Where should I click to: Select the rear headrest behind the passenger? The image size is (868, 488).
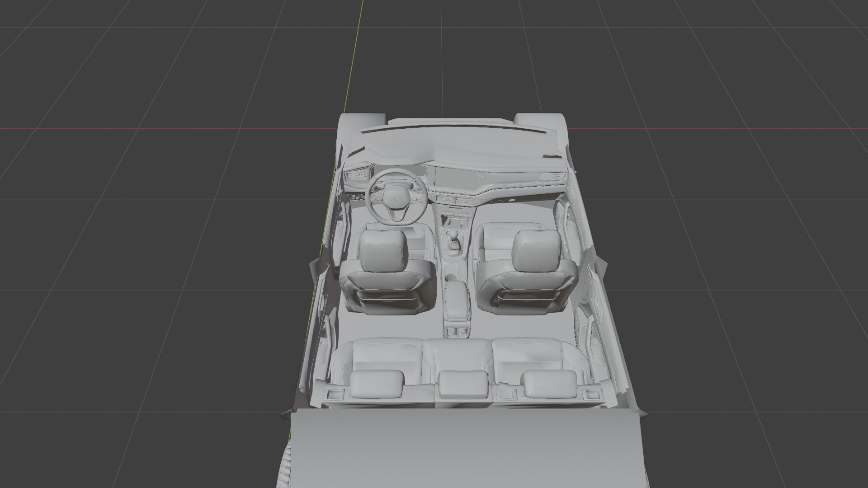pos(550,384)
